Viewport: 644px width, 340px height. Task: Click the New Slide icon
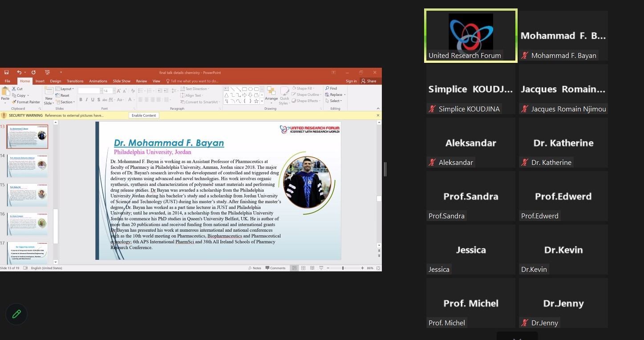point(49,95)
